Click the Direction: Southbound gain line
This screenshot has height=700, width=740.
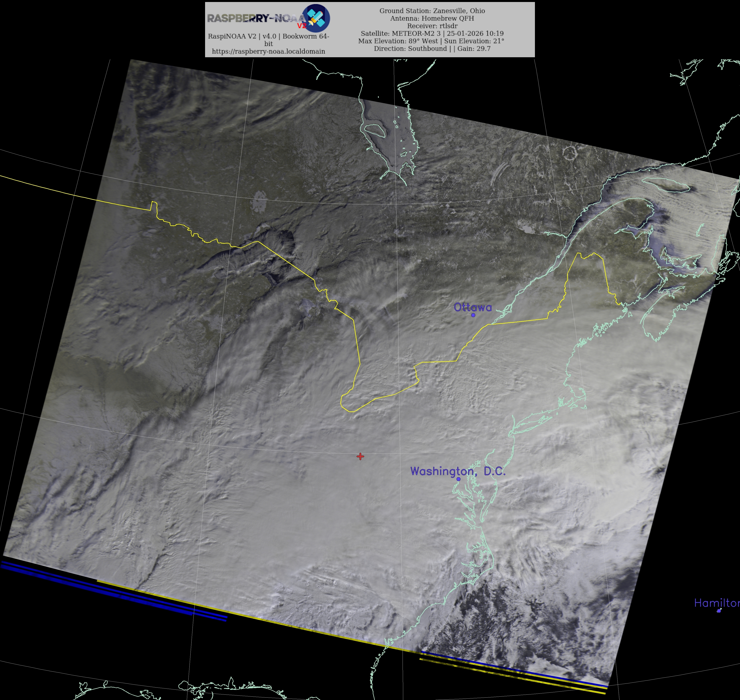(x=432, y=48)
